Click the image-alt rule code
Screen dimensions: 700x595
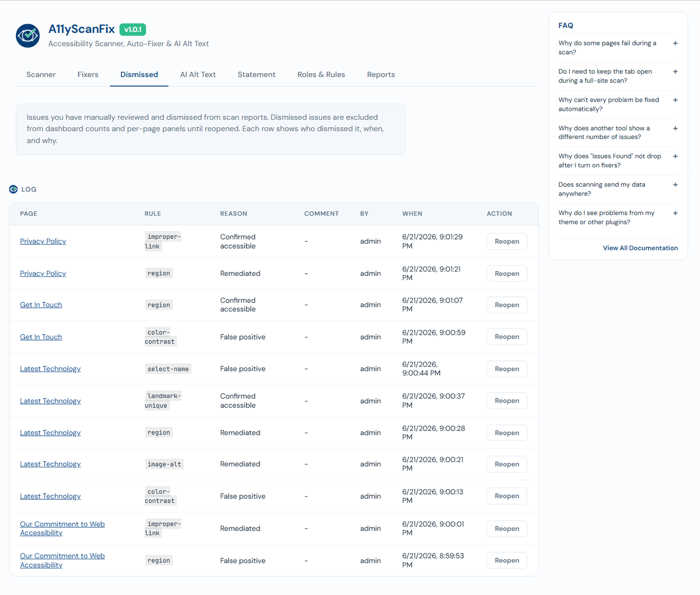tap(164, 464)
